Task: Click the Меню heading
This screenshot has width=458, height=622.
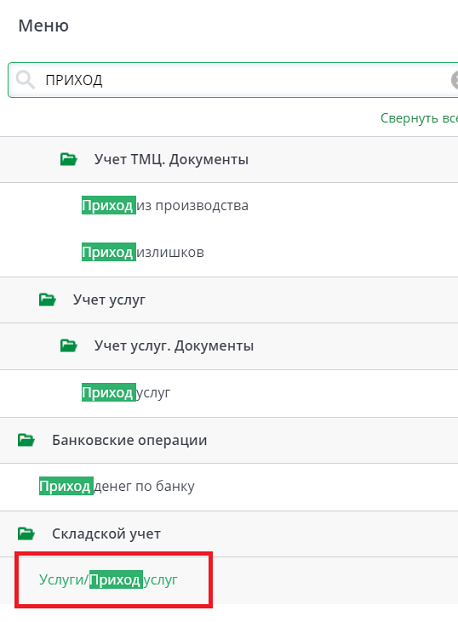Action: (x=44, y=26)
